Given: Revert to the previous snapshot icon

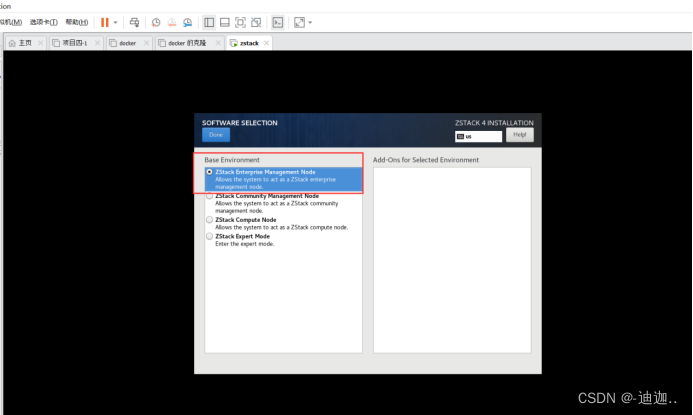Looking at the screenshot, I should click(172, 22).
